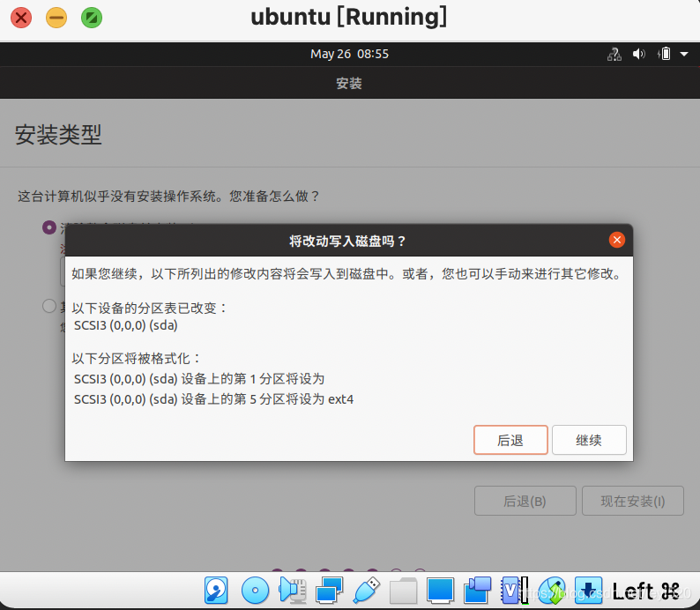
Task: Open the optical drive status icon
Action: point(255,591)
